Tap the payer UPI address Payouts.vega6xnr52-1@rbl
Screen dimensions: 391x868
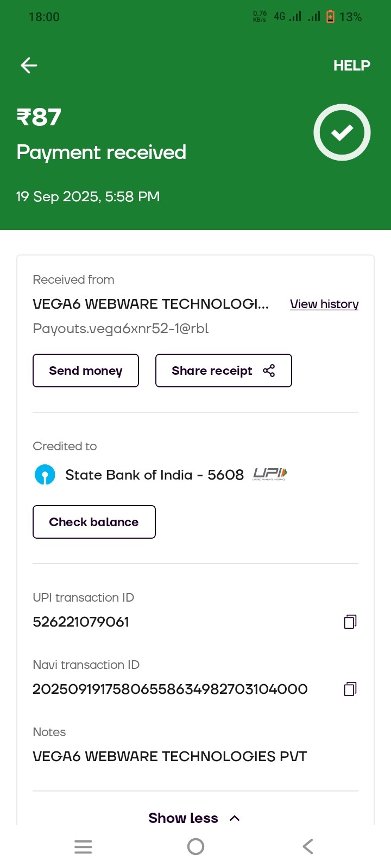click(121, 328)
